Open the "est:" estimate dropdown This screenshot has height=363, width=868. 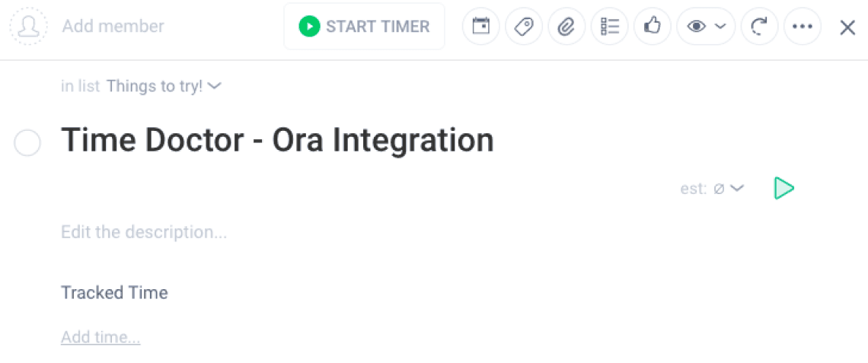(713, 189)
